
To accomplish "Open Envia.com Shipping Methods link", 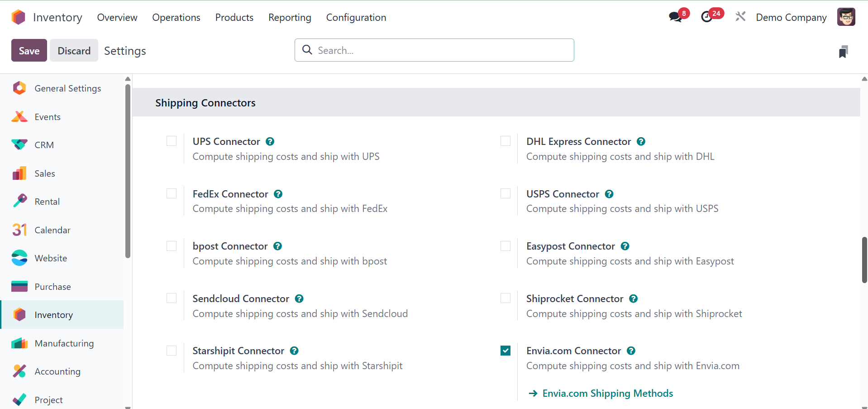I will pos(601,393).
